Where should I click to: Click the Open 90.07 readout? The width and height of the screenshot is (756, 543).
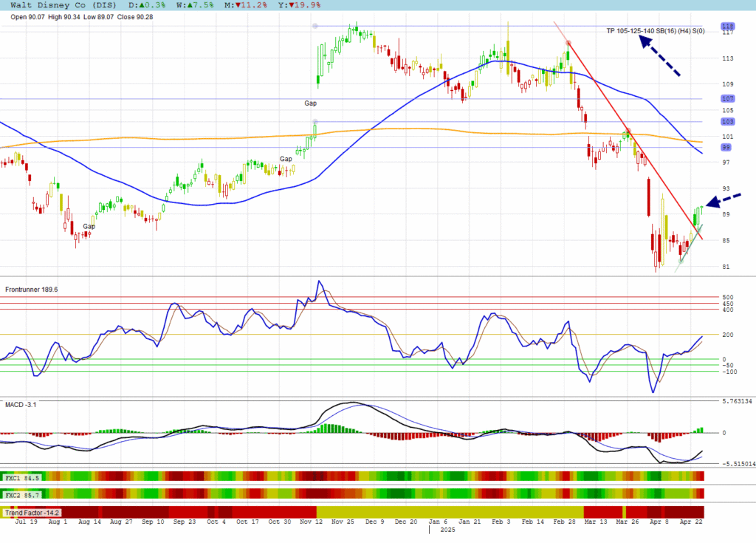(x=27, y=17)
